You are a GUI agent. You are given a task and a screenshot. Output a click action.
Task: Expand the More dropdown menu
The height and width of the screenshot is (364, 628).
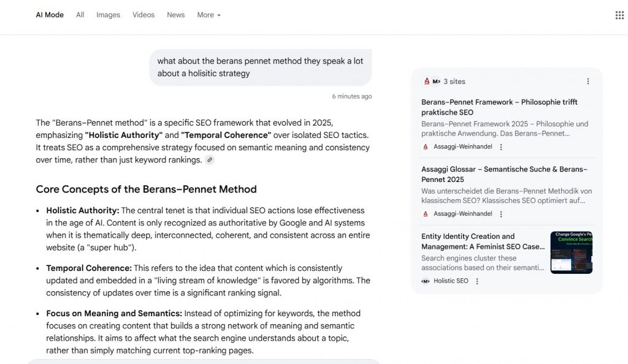(209, 15)
